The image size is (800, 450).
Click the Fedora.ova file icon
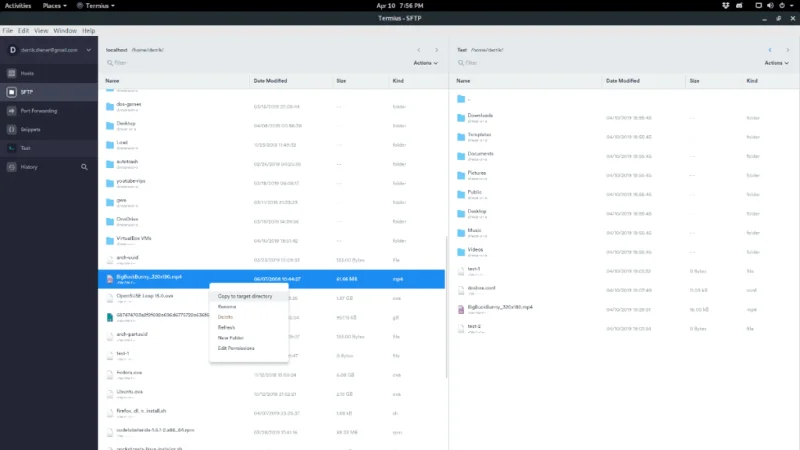tap(110, 375)
